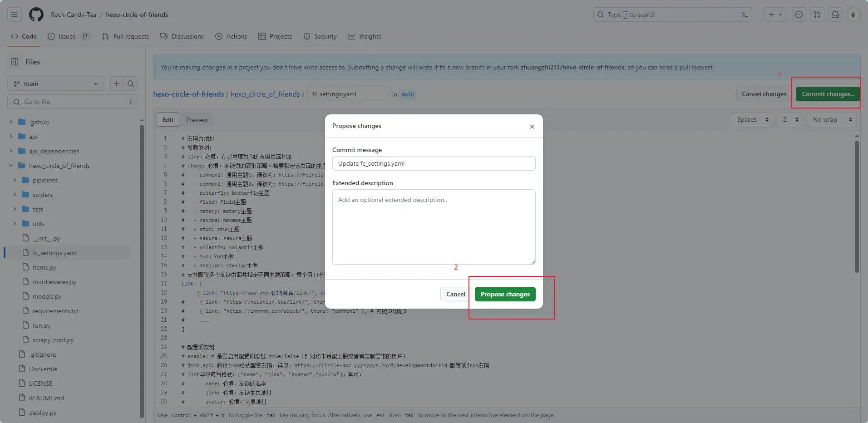Open Dockerfile in file tree
Image resolution: width=868 pixels, height=423 pixels.
[x=43, y=369]
